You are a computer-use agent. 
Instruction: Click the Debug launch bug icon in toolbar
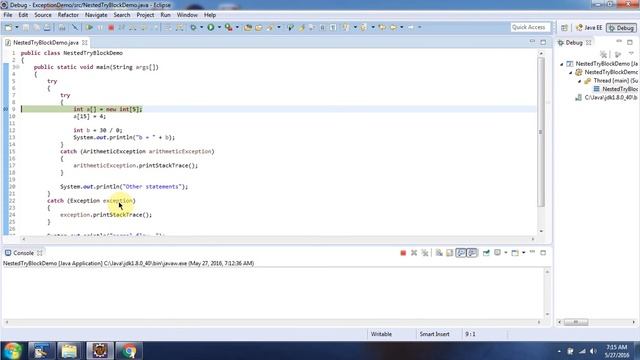[193, 27]
